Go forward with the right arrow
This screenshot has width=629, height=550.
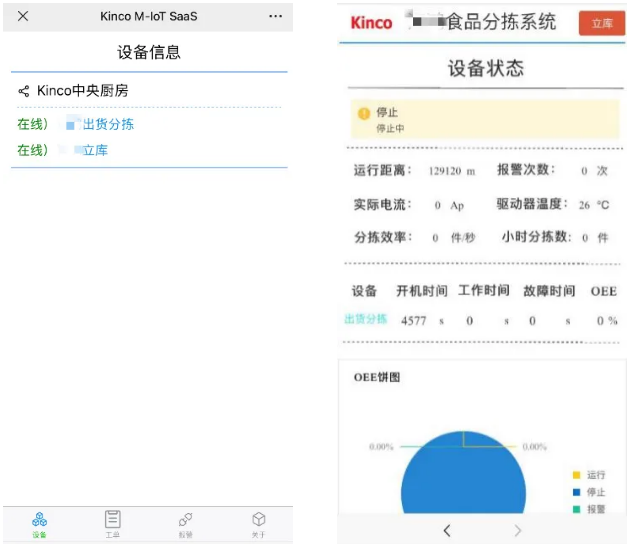(x=518, y=530)
